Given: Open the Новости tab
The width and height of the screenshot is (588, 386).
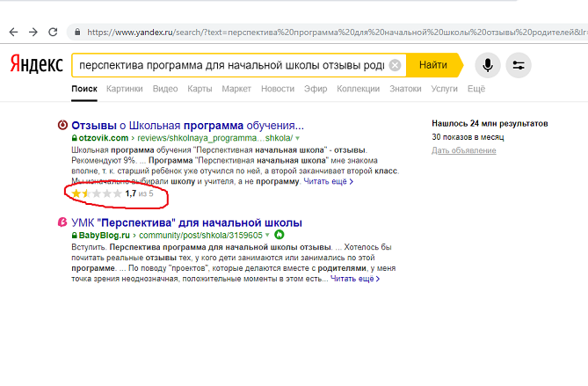Looking at the screenshot, I should pos(278,89).
